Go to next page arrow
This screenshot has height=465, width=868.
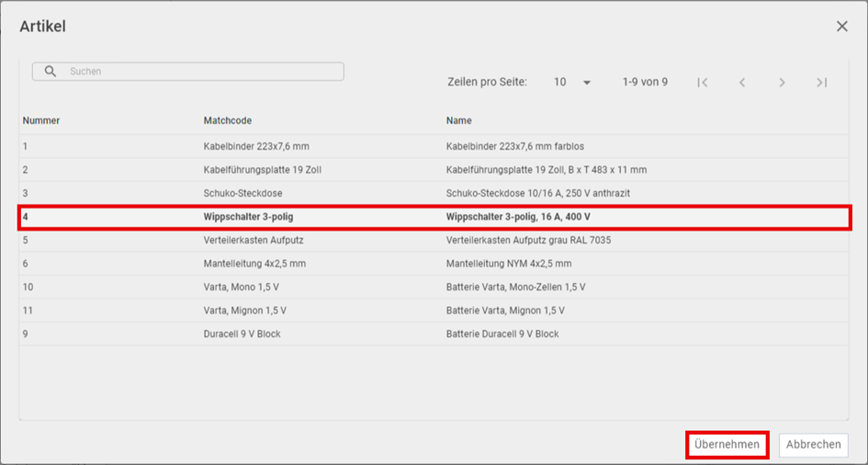783,83
